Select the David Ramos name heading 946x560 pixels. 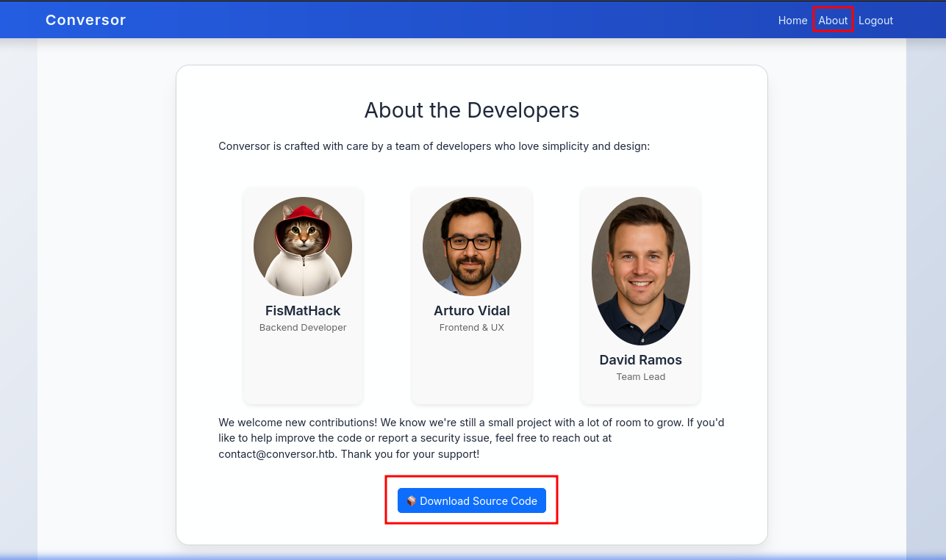coord(641,360)
